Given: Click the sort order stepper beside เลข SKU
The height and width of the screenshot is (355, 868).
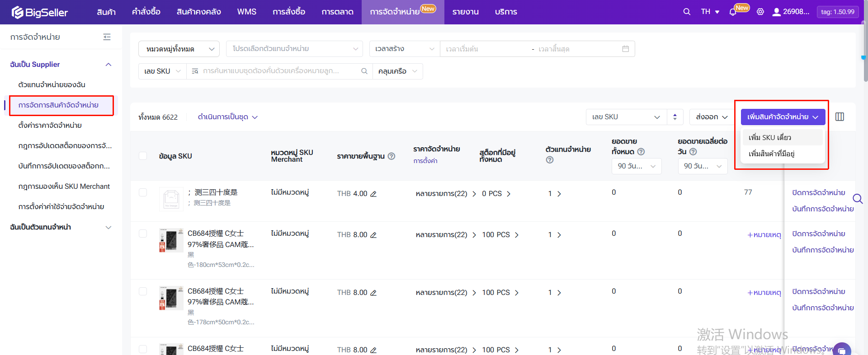Looking at the screenshot, I should pyautogui.click(x=675, y=117).
